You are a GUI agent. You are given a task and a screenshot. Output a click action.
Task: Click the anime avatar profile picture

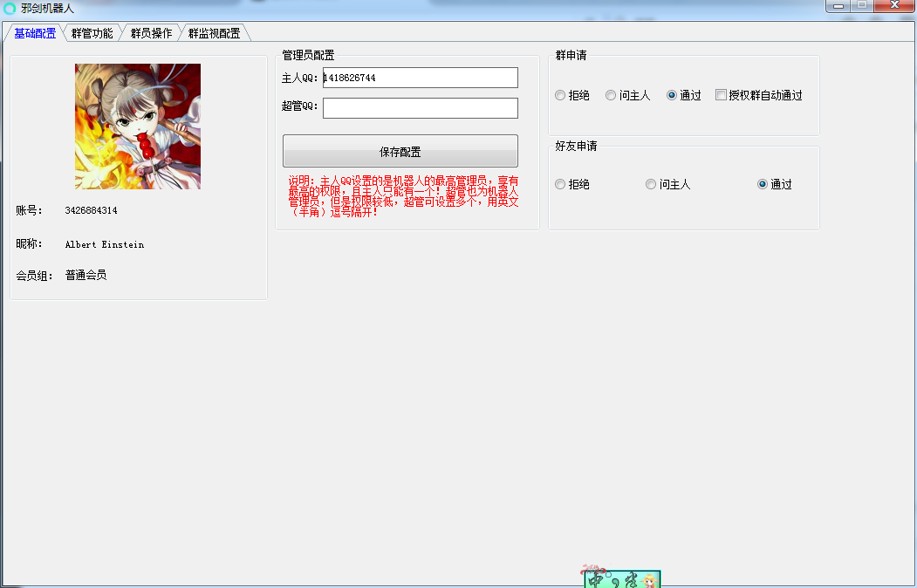pyautogui.click(x=138, y=126)
